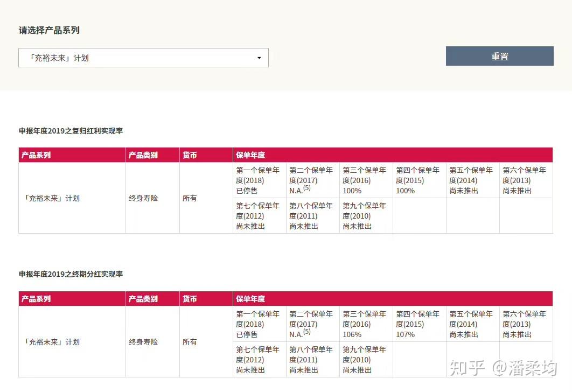Click 所有 currency cell in the 复归红利 table
The width and height of the screenshot is (572, 392).
tap(206, 198)
